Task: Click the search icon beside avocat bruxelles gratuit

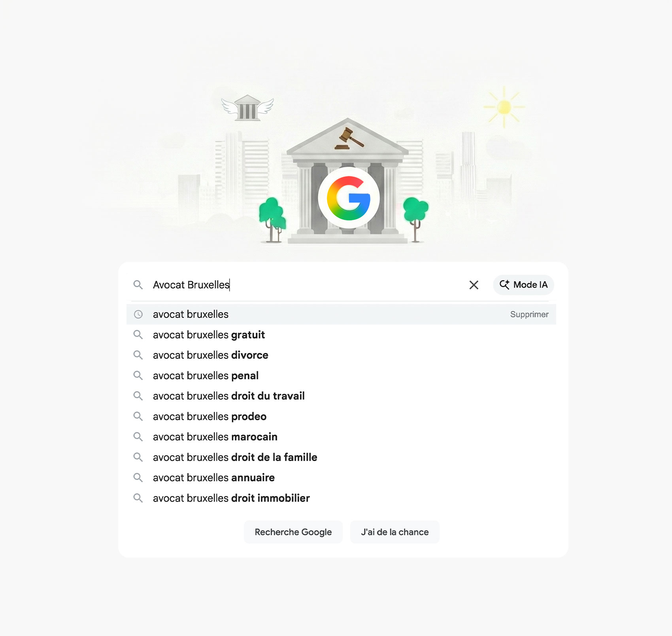Action: click(x=138, y=335)
